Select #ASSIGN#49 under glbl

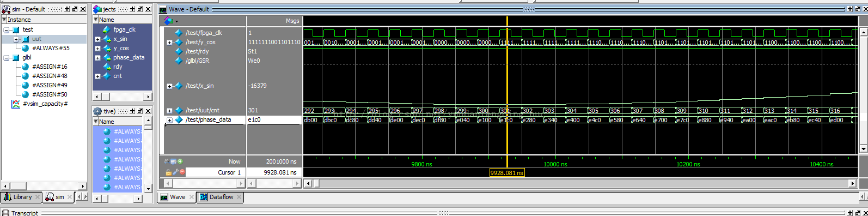pyautogui.click(x=49, y=85)
